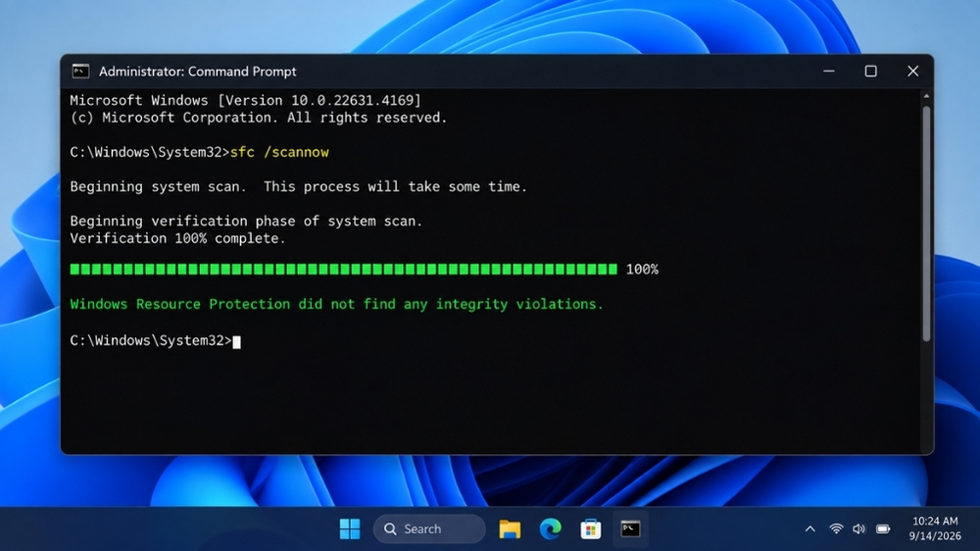Close the Command Prompt window

point(913,72)
